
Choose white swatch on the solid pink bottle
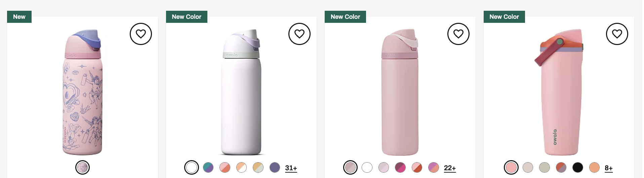tap(367, 167)
